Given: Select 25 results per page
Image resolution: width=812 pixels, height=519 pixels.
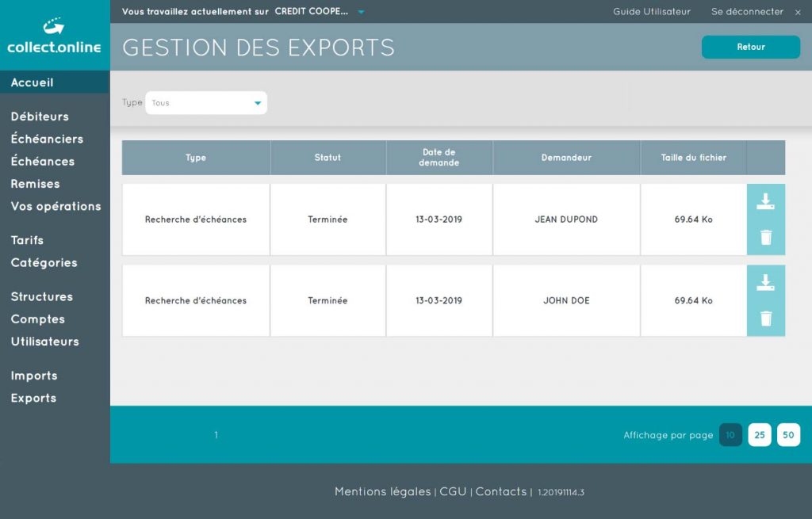Looking at the screenshot, I should tap(759, 434).
